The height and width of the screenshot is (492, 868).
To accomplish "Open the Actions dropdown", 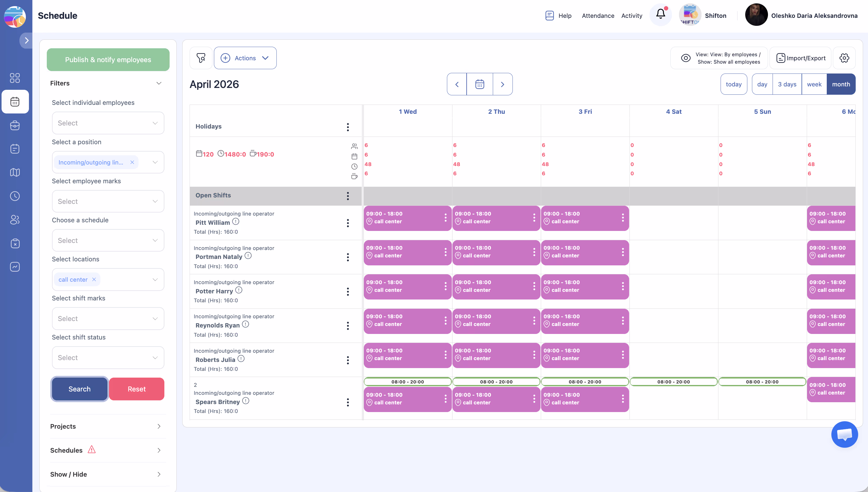I will 245,58.
